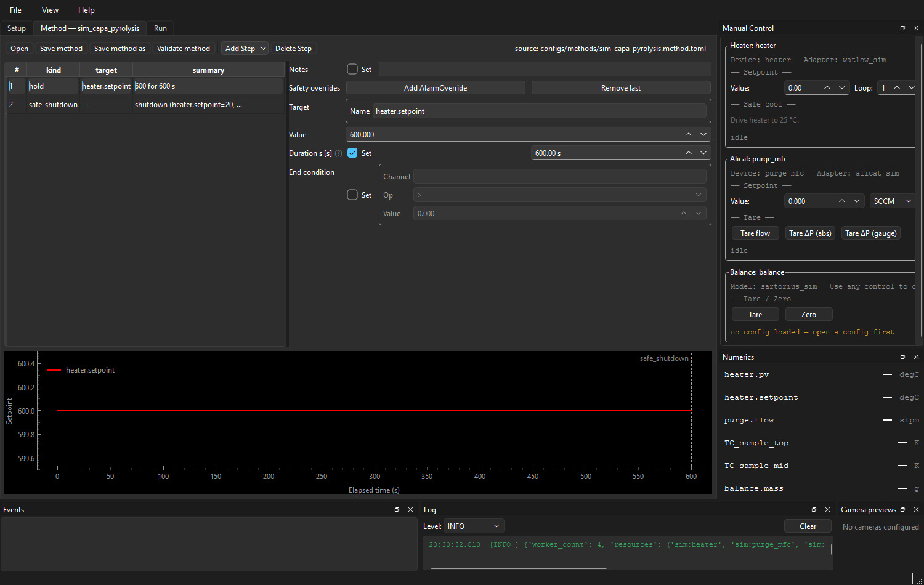Increase heater setpoint Value up arrow
The image size is (924, 585).
point(827,87)
